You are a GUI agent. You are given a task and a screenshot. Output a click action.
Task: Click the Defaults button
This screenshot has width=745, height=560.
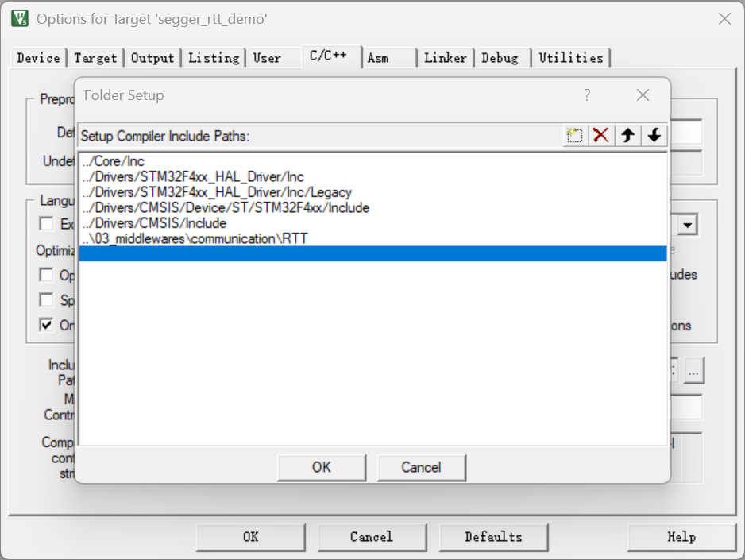pos(493,537)
